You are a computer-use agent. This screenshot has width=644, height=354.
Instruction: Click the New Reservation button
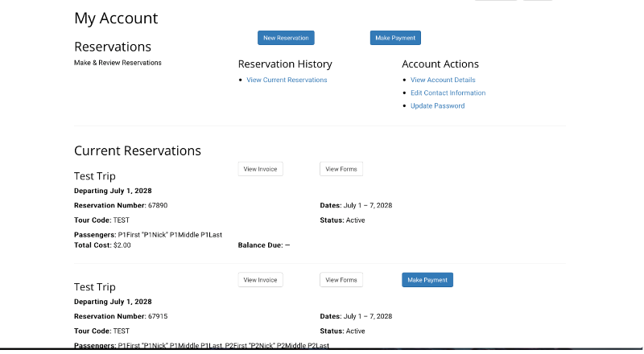[286, 38]
